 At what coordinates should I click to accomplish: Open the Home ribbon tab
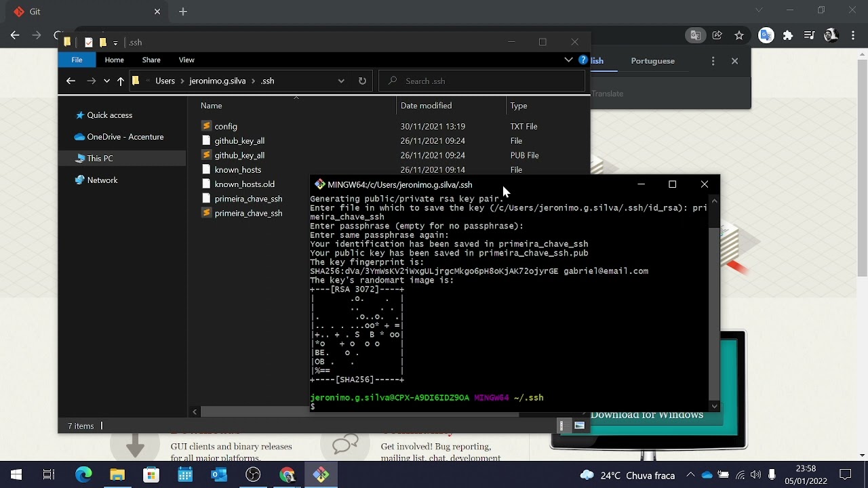click(114, 60)
